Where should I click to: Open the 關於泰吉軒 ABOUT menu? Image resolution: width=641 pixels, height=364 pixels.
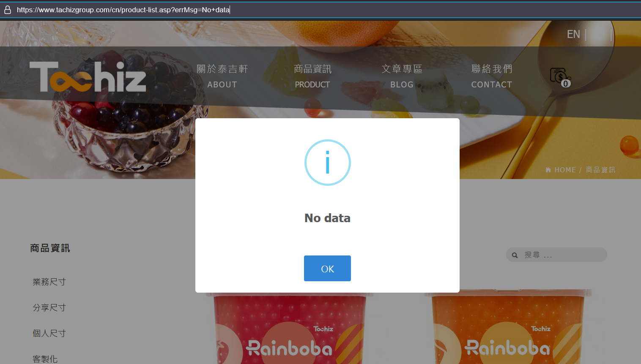pyautogui.click(x=222, y=76)
